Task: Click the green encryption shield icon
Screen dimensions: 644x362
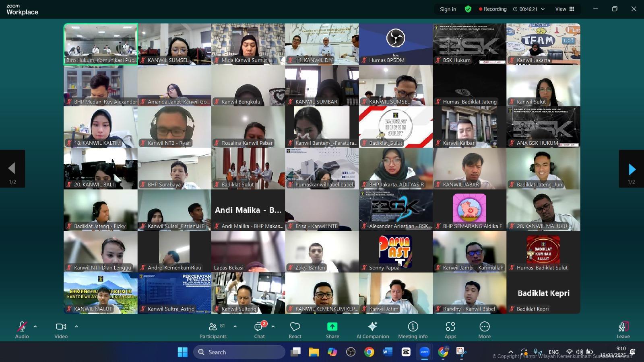Action: point(468,9)
